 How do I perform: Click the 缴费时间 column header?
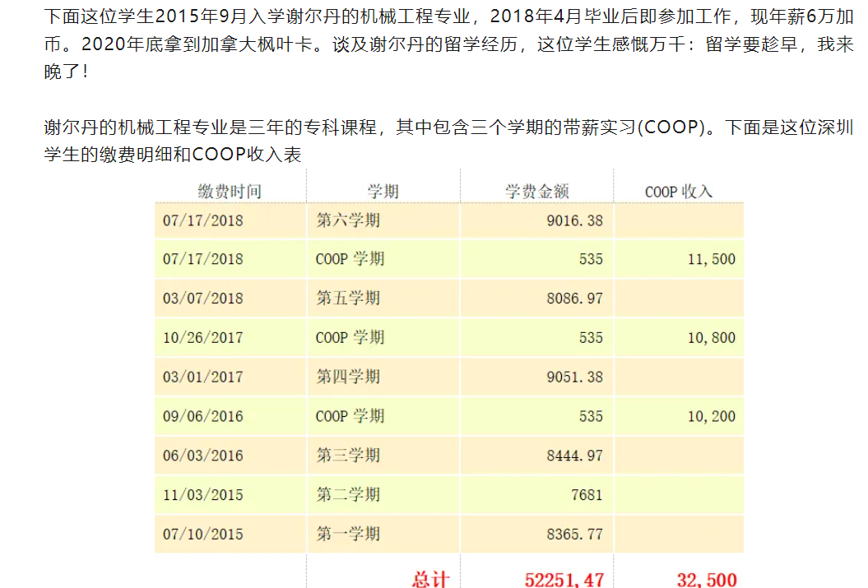pyautogui.click(x=230, y=192)
